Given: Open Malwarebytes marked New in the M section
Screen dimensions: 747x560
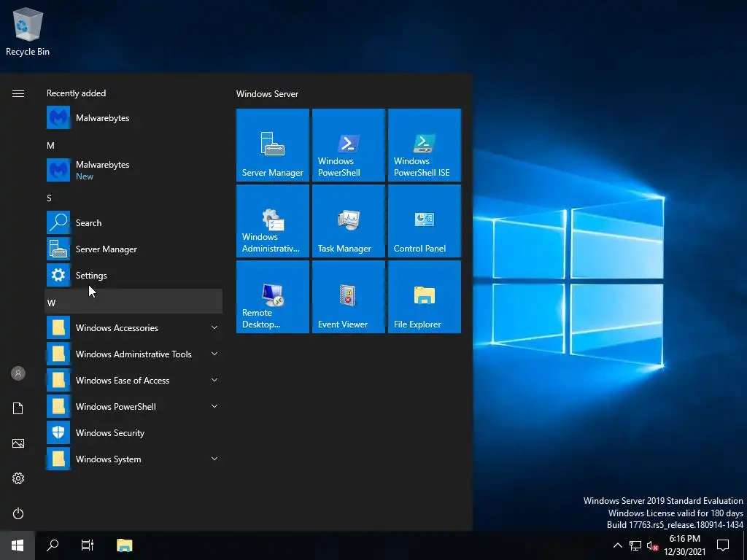Looking at the screenshot, I should tap(133, 170).
